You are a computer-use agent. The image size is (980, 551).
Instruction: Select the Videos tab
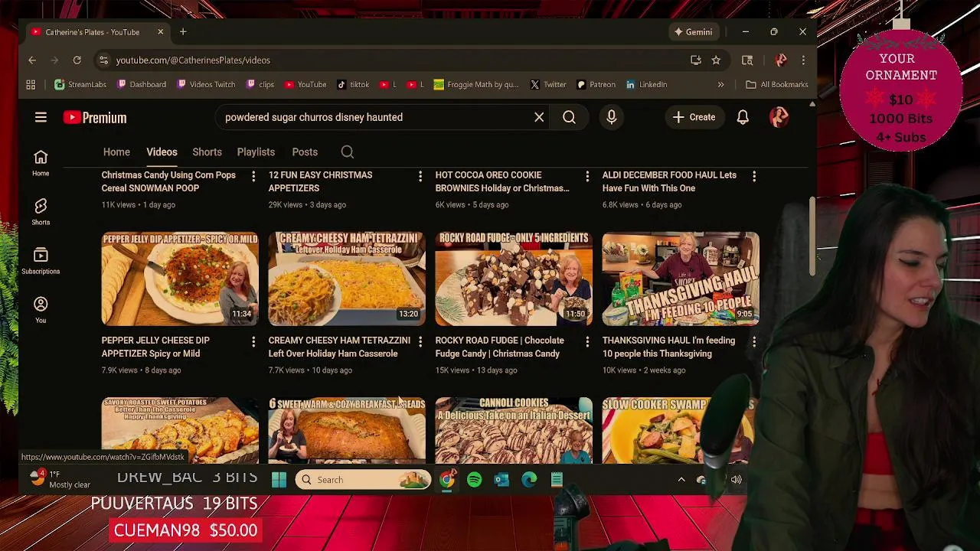click(162, 152)
